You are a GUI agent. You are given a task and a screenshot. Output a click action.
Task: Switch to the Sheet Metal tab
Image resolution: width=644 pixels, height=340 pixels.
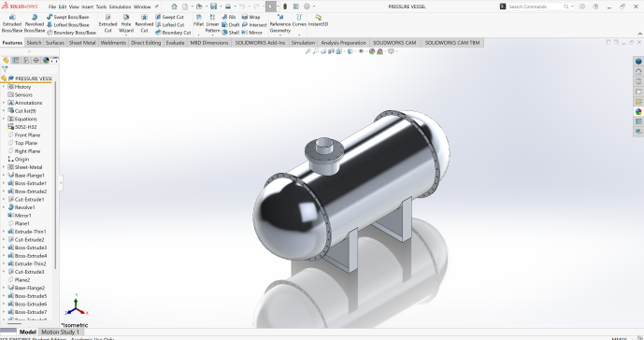tap(82, 43)
